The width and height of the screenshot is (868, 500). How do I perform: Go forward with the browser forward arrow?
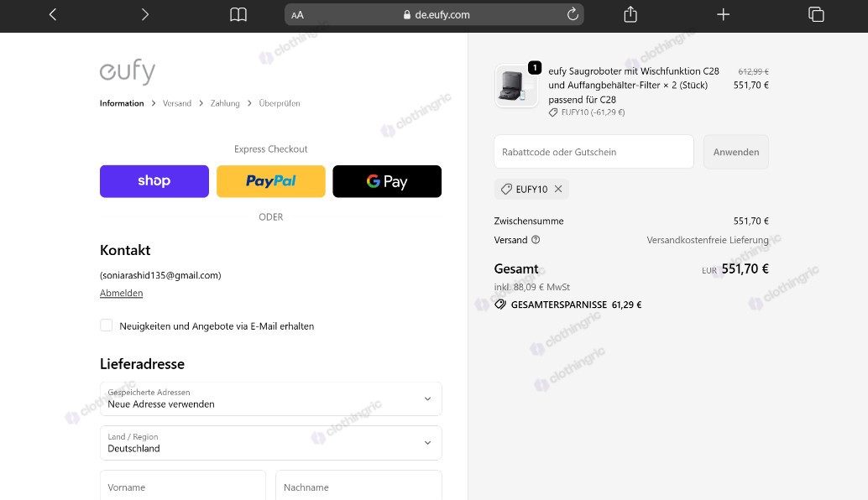click(145, 14)
